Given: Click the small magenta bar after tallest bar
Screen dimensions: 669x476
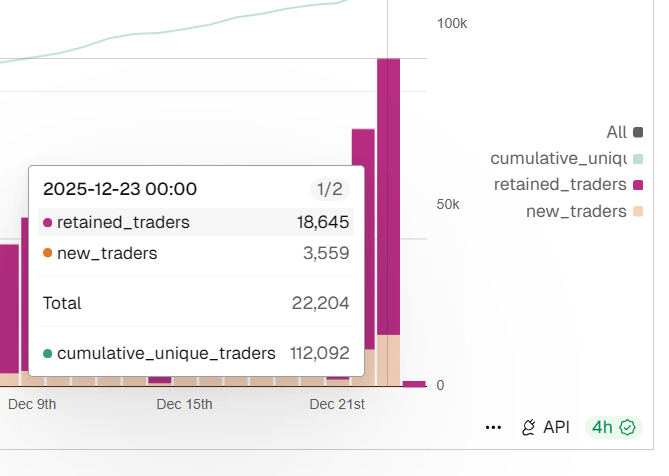Looking at the screenshot, I should tap(414, 384).
